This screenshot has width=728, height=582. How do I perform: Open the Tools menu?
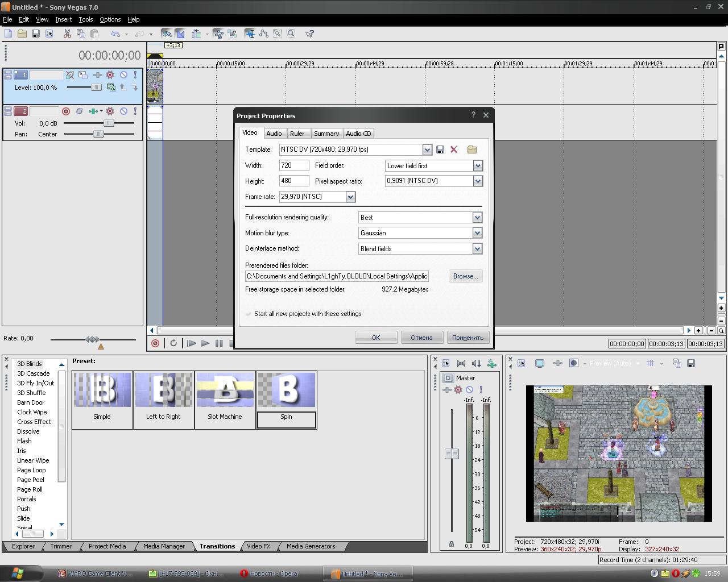pos(86,19)
